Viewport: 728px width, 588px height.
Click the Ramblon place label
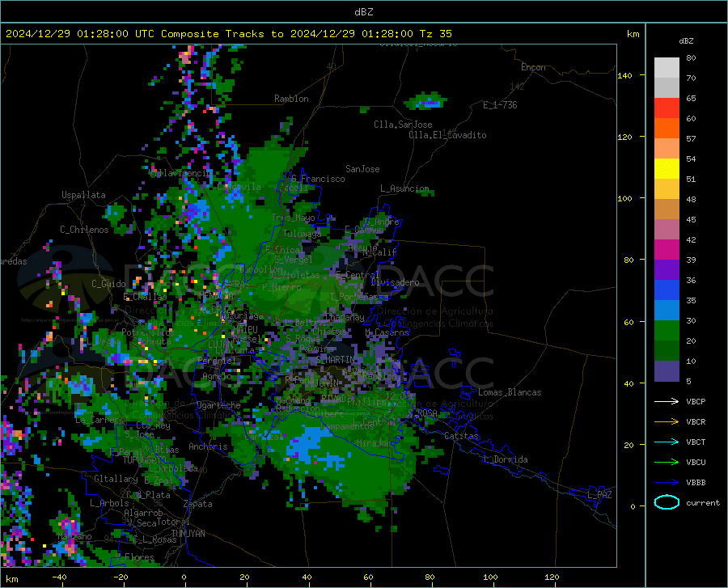[291, 99]
